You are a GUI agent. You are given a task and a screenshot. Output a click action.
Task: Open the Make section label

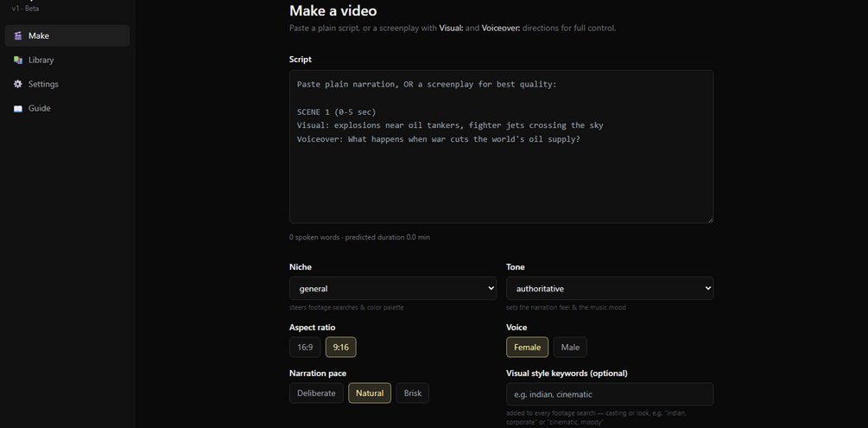pos(39,35)
